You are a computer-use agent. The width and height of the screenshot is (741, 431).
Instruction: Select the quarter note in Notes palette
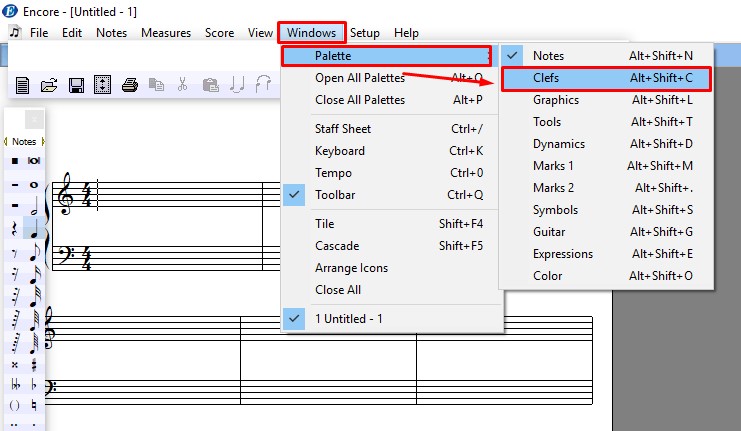tap(34, 228)
